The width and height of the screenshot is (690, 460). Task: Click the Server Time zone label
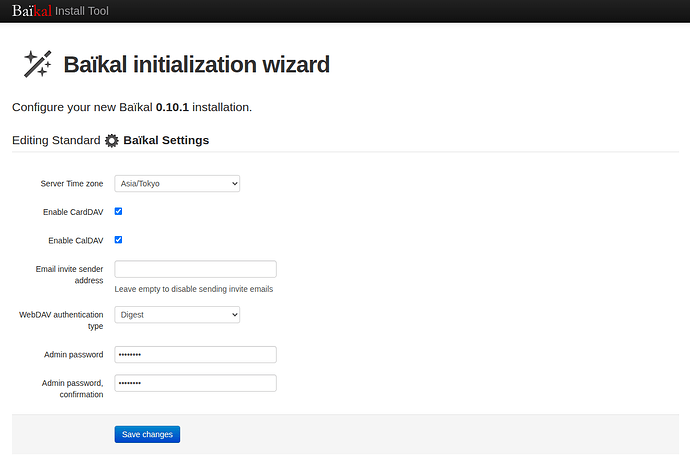(71, 184)
